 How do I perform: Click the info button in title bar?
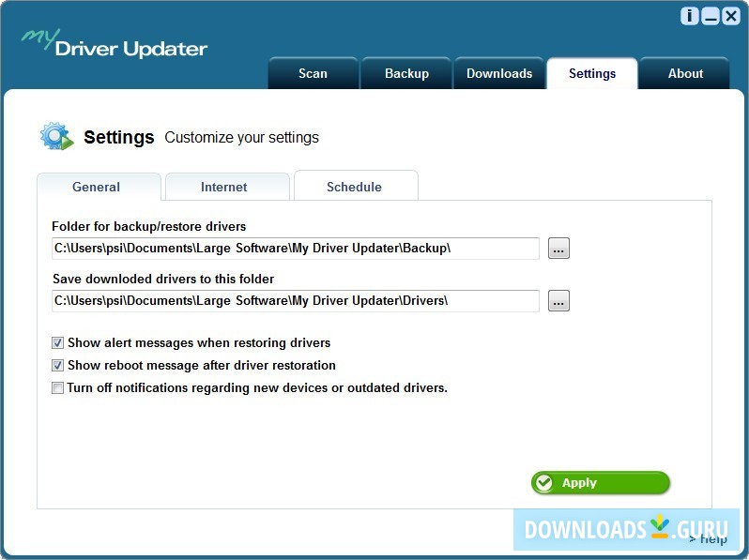point(689,16)
